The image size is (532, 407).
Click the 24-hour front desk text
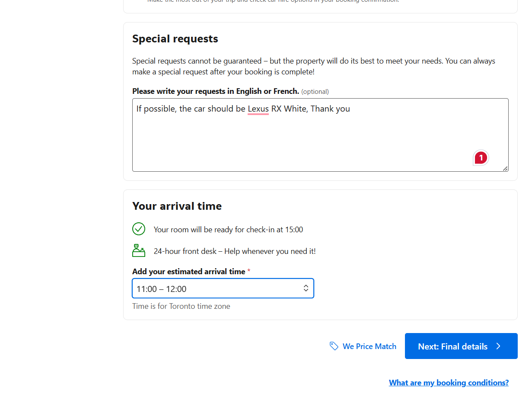235,251
